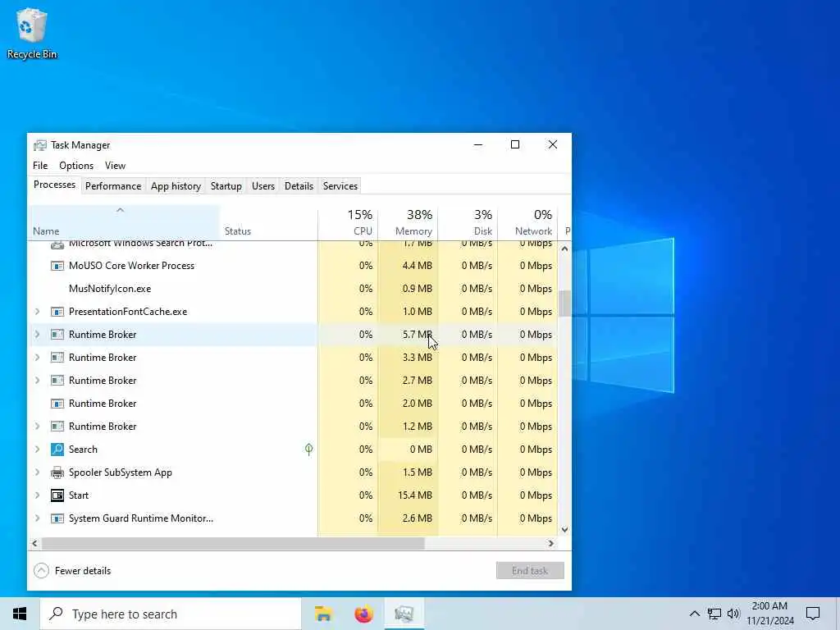The image size is (840, 630).
Task: Switch to the Details tab
Action: [x=299, y=186]
